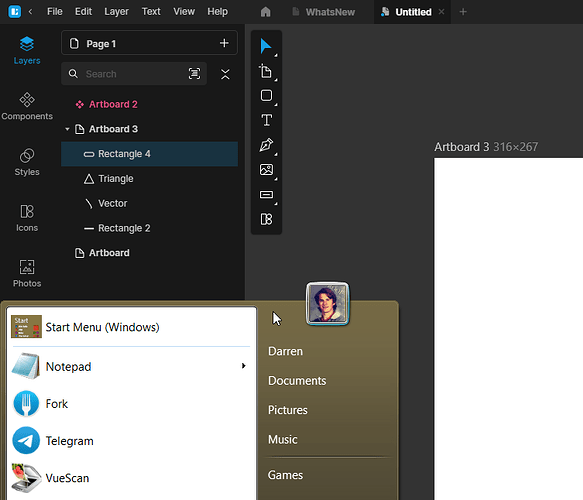Open Documents from the Start menu

pos(297,380)
